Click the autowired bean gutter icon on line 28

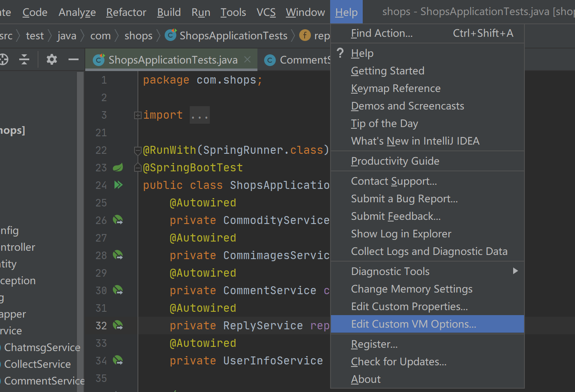click(x=118, y=255)
